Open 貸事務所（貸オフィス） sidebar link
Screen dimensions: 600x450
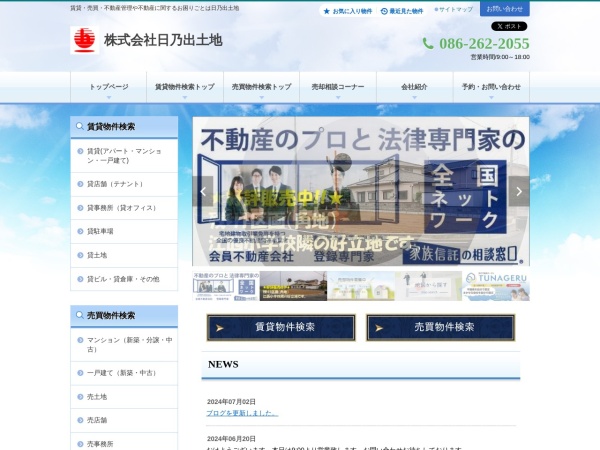click(x=124, y=208)
